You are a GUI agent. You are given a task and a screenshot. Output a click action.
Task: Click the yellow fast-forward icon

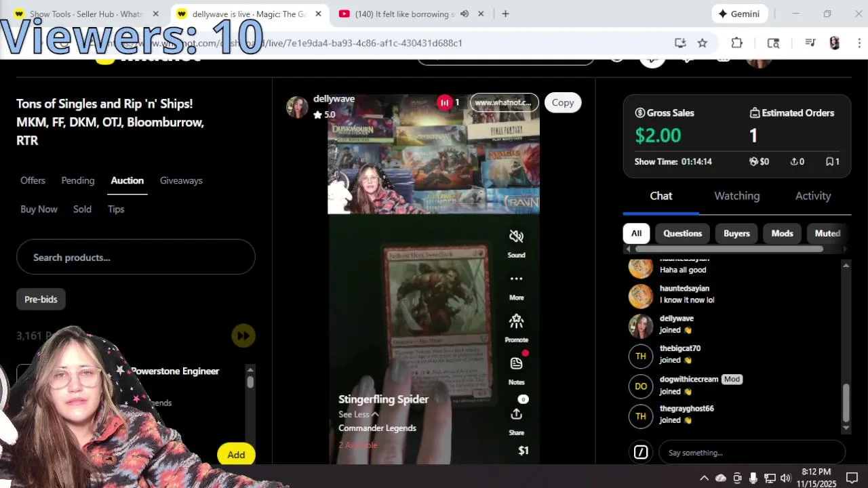click(243, 335)
